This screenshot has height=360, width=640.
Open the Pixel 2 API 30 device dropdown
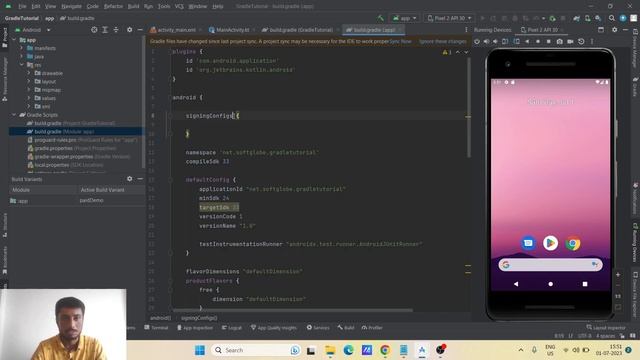click(449, 18)
